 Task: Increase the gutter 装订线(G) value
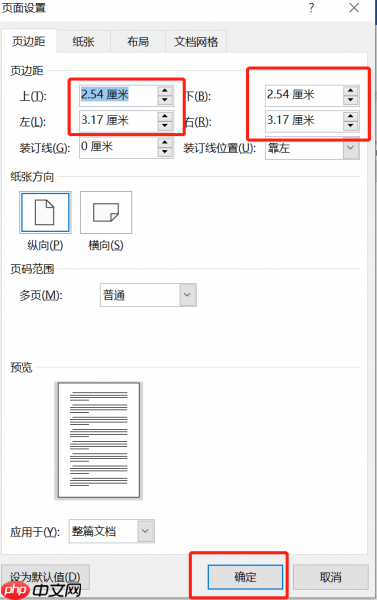click(165, 143)
